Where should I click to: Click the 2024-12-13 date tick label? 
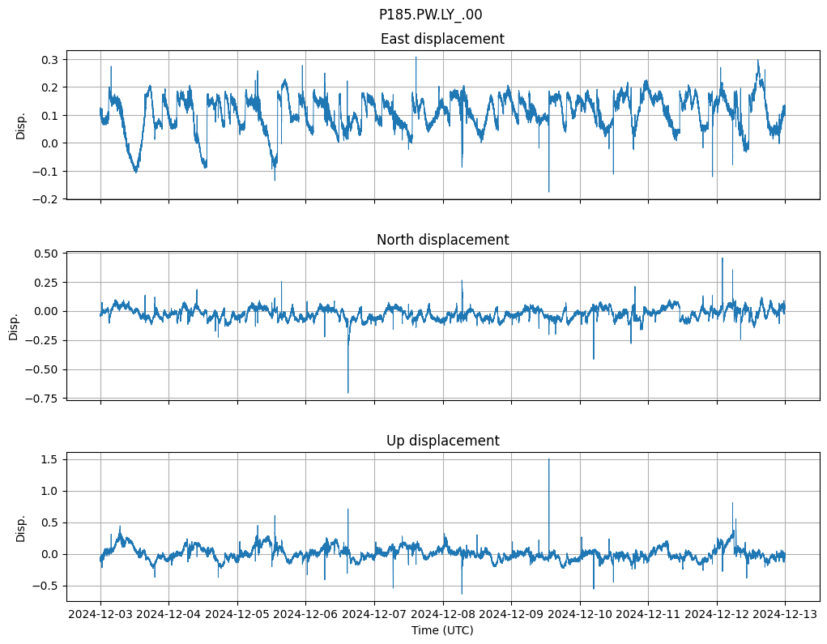tap(785, 615)
